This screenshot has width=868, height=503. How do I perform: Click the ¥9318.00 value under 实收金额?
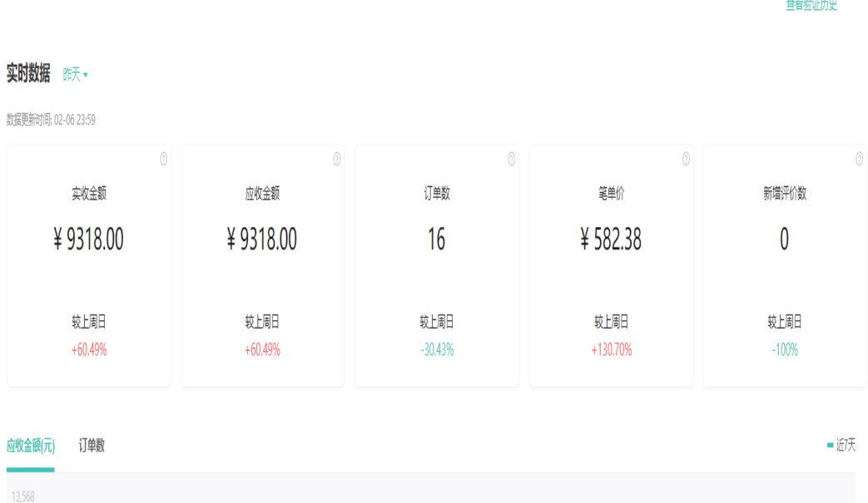[88, 239]
